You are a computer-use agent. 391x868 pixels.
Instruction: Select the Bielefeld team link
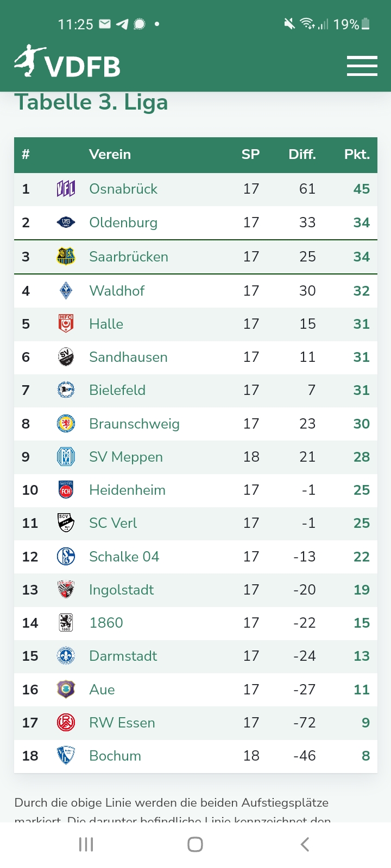pos(117,390)
